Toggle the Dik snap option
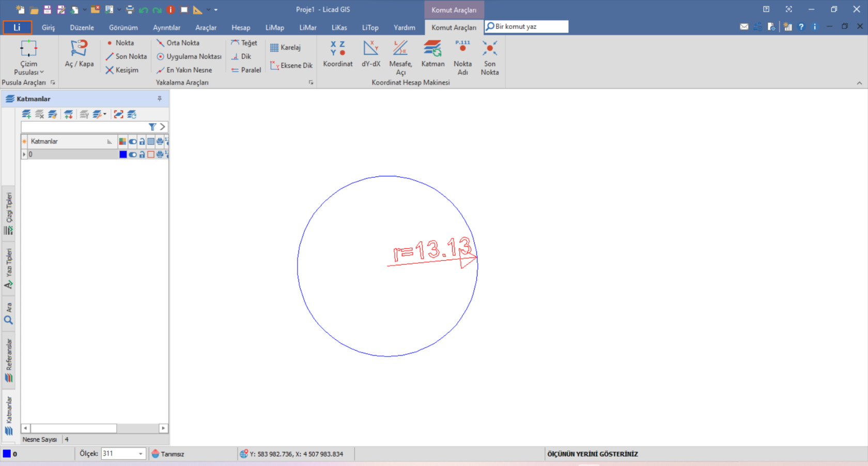Screen dimensions: 868x466 pyautogui.click(x=241, y=56)
